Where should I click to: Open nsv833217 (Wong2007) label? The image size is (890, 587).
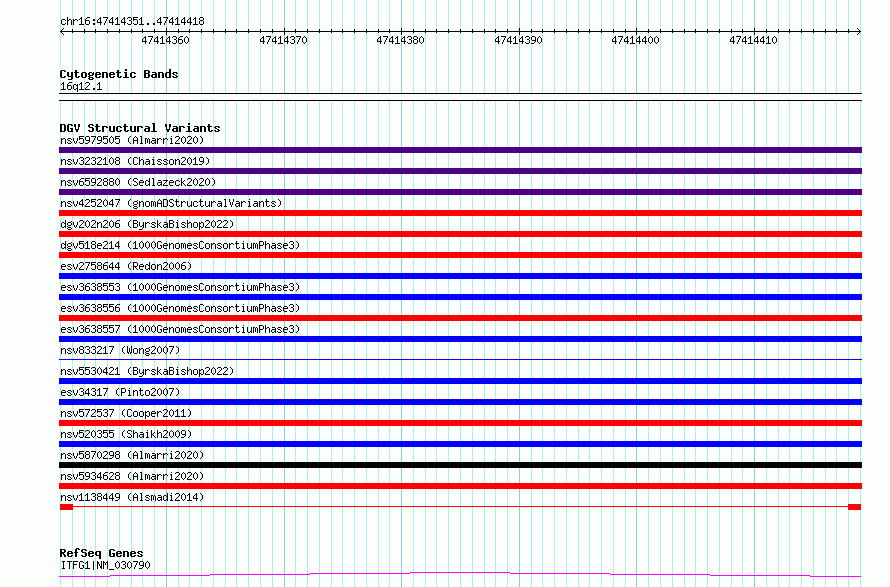pos(120,350)
